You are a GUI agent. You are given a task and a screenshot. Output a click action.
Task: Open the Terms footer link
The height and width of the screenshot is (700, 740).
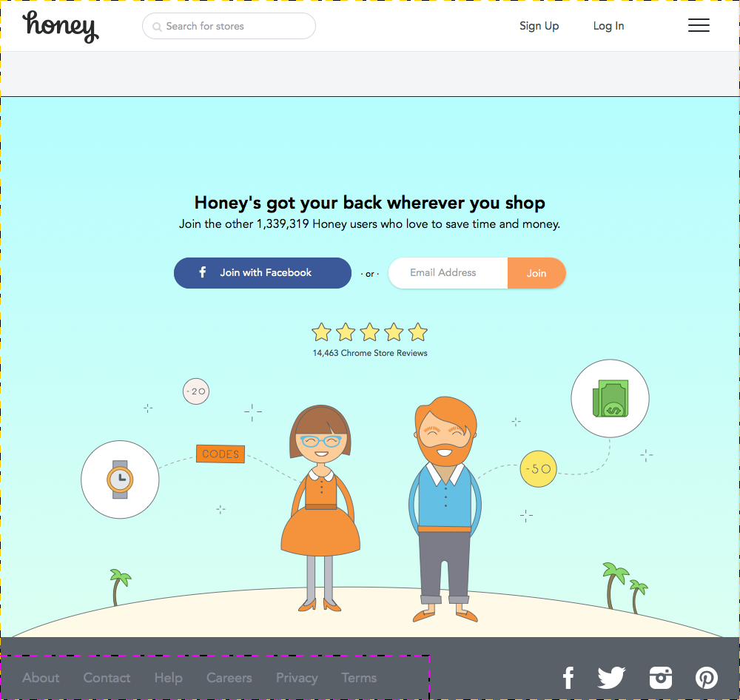(359, 678)
